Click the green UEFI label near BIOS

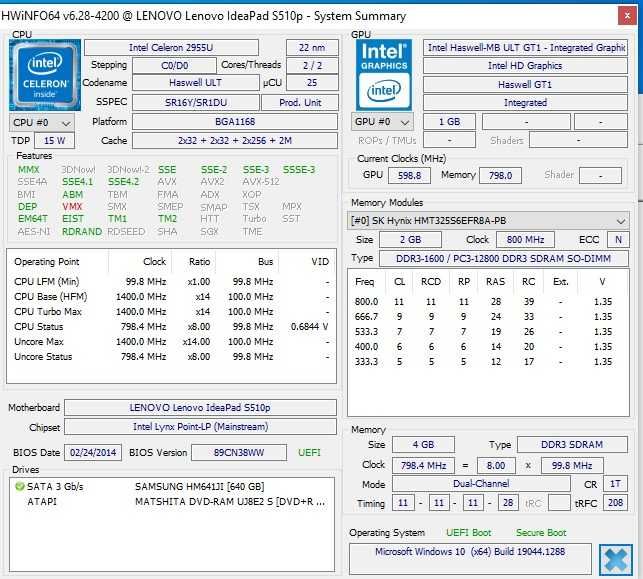[x=309, y=453]
